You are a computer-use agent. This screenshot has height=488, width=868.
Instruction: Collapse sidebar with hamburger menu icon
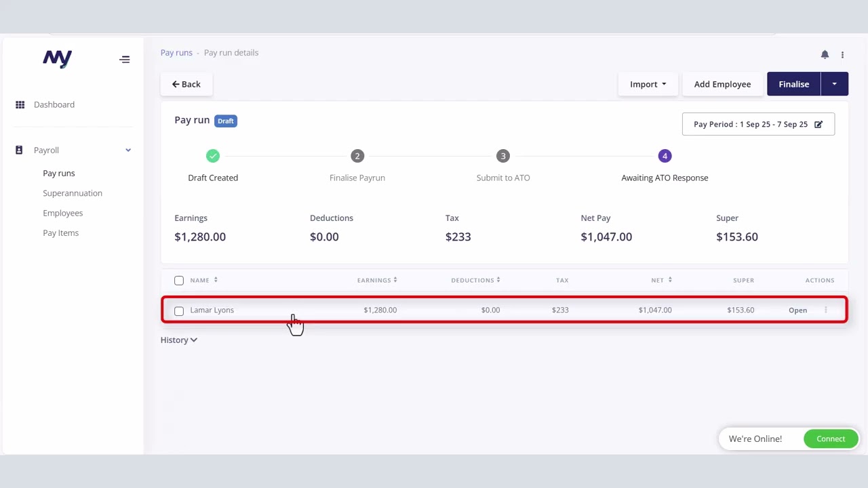pos(125,60)
